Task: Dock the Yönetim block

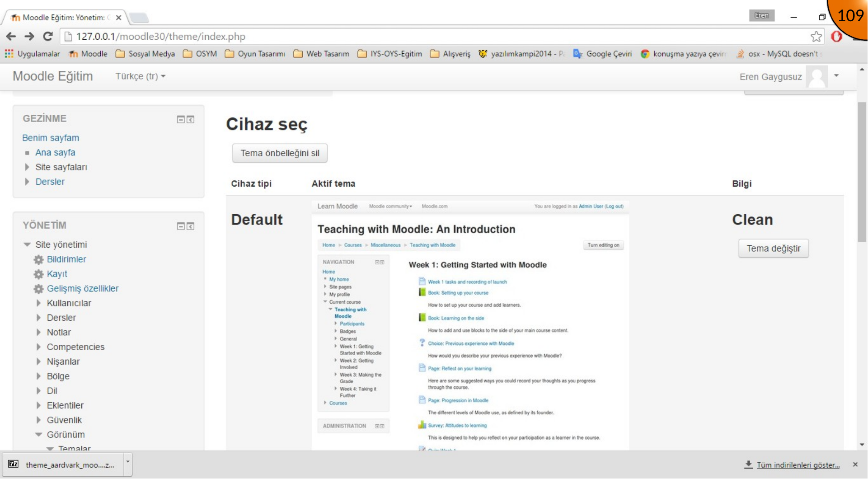Action: coord(191,226)
